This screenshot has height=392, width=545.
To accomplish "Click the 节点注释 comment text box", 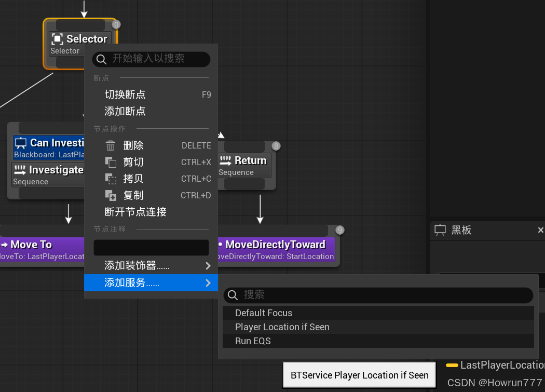I will [151, 247].
